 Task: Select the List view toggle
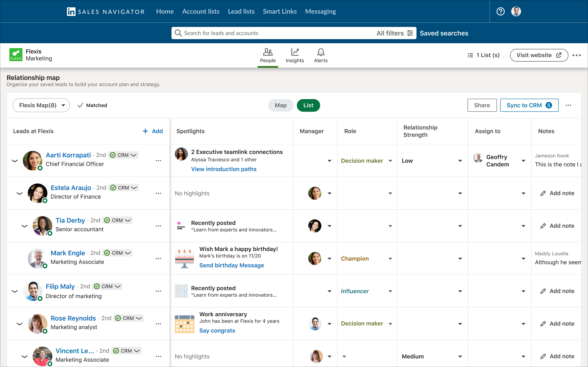(308, 105)
